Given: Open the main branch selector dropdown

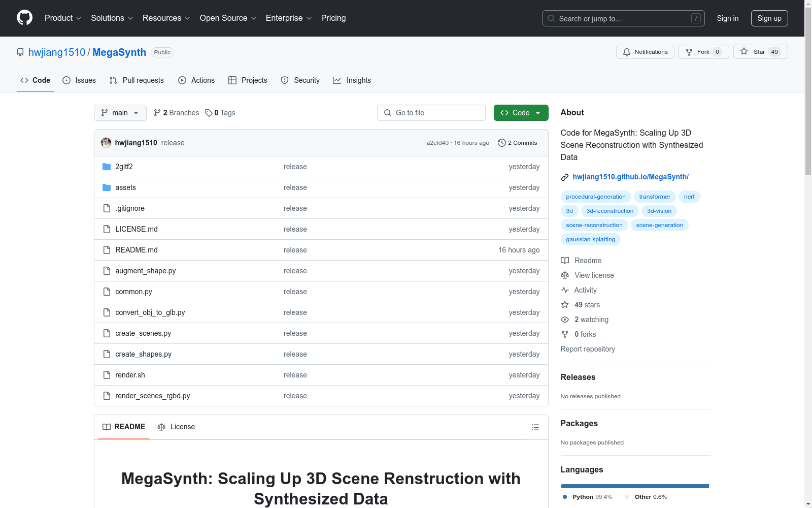Looking at the screenshot, I should click(x=120, y=113).
